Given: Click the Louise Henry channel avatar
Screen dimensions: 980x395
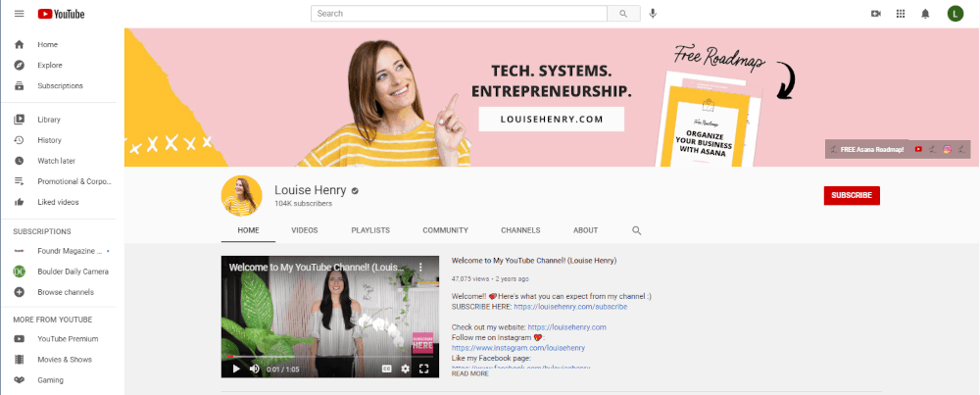Looking at the screenshot, I should pyautogui.click(x=241, y=196).
